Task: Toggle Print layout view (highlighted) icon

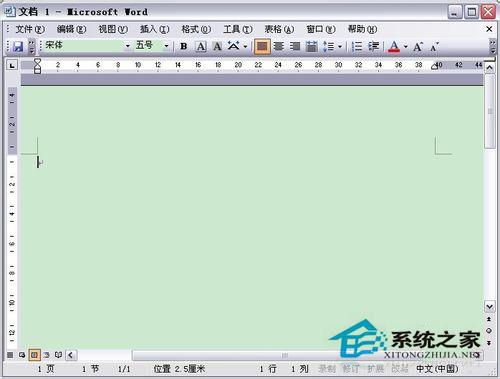Action: [x=34, y=355]
